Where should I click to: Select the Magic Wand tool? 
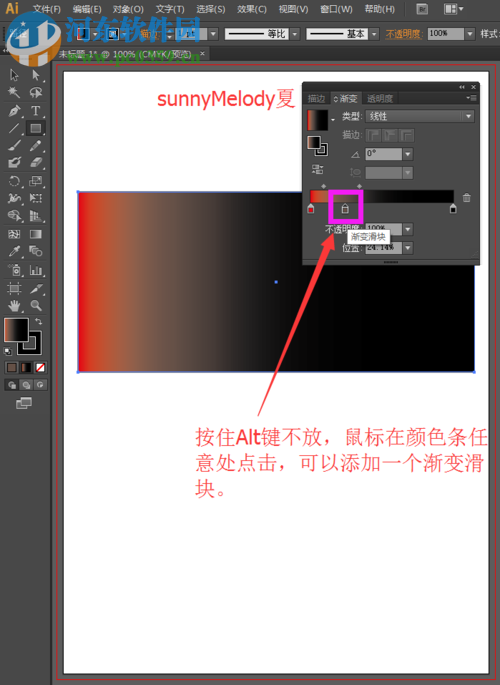(14, 92)
